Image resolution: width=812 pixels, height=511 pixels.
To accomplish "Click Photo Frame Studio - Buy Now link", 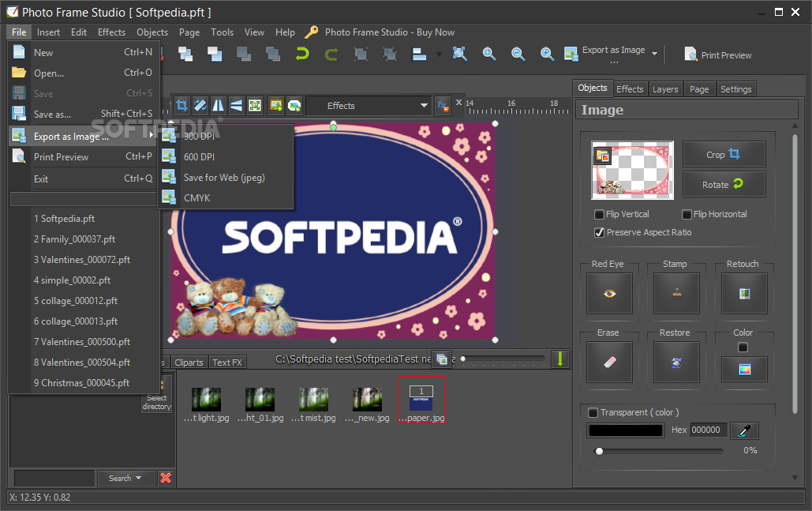I will pos(390,32).
